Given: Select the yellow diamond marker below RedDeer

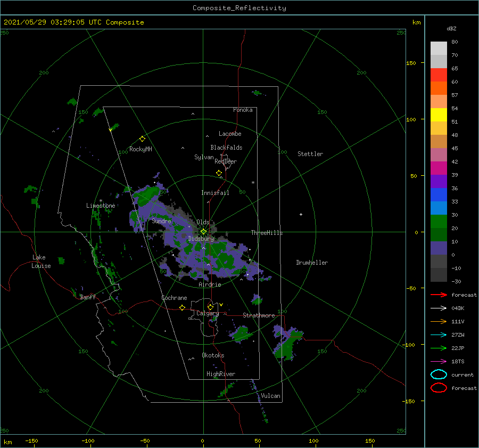Looking at the screenshot, I should (219, 173).
